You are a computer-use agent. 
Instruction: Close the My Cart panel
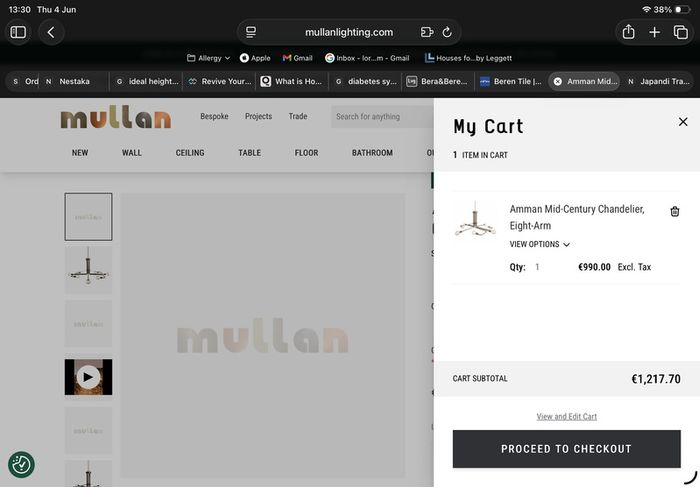pos(683,121)
